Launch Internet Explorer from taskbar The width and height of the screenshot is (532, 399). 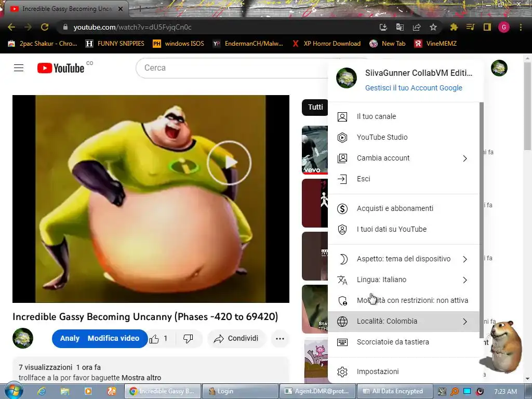click(42, 391)
